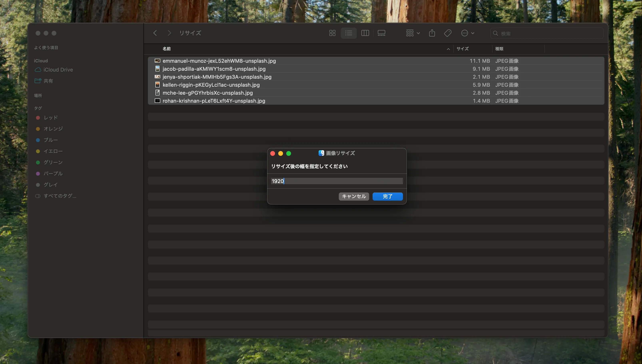Screen dimensions: 642x364
Task: Sort files by the サイズ column
Action: [x=463, y=49]
